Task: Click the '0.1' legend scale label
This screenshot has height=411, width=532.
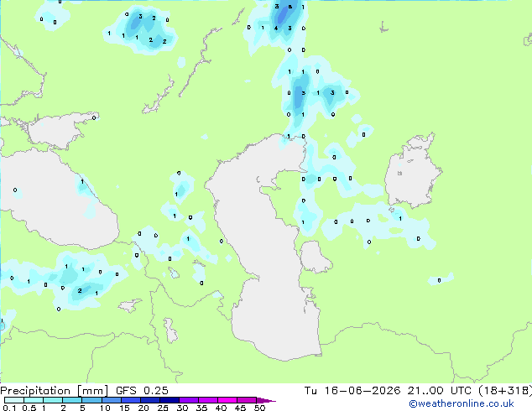Action: [x=9, y=408]
